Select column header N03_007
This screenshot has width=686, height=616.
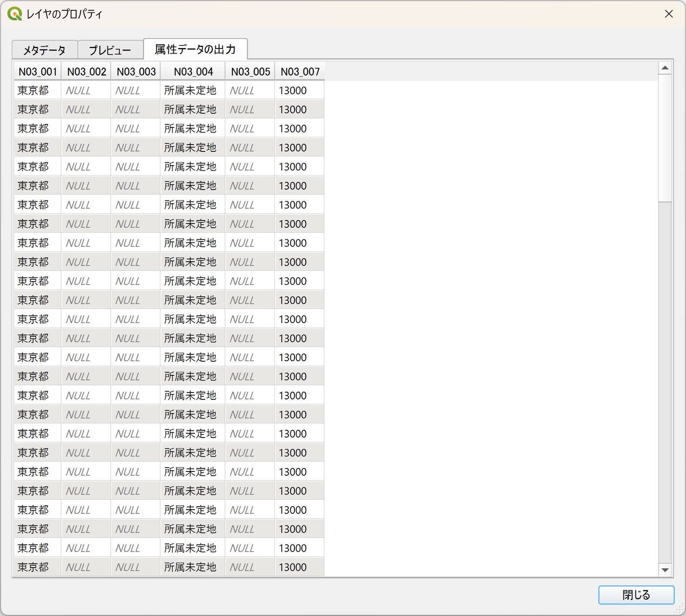(x=300, y=72)
